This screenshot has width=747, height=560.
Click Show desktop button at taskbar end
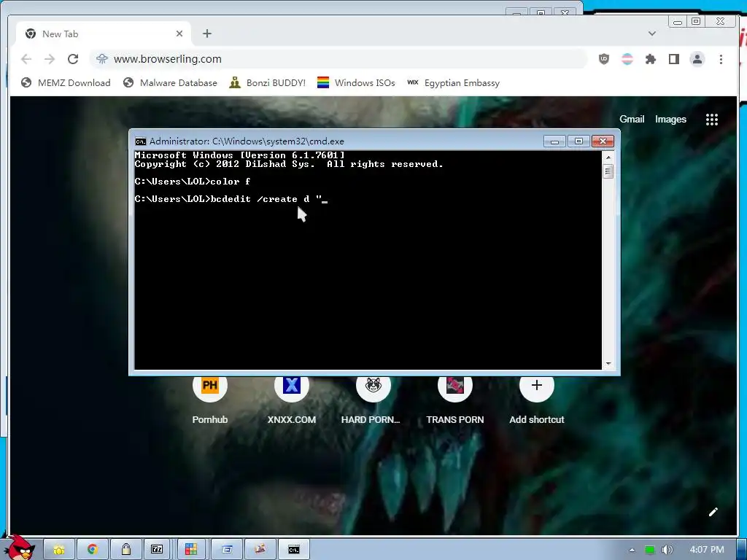(x=742, y=550)
